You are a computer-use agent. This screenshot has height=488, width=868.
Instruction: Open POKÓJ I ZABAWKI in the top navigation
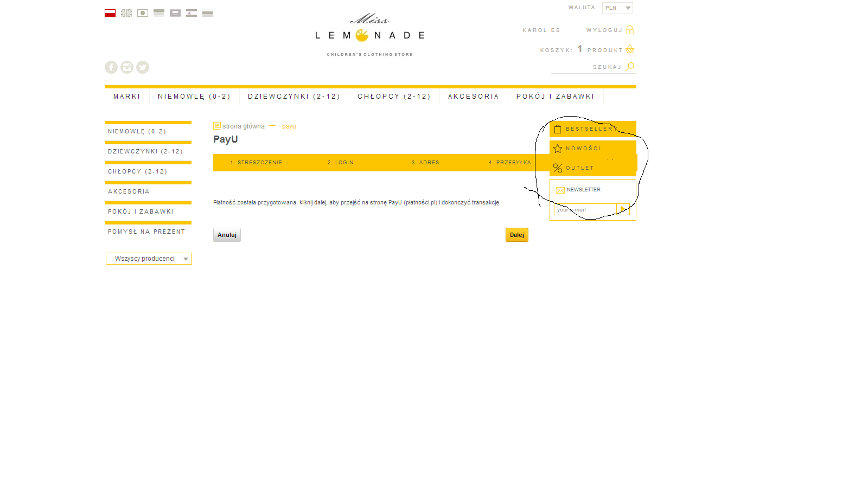pyautogui.click(x=556, y=97)
